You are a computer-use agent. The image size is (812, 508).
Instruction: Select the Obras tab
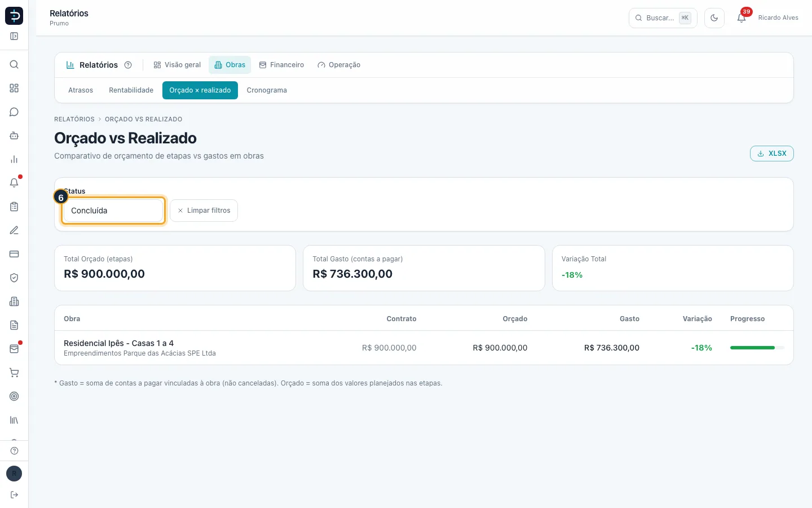(x=230, y=65)
